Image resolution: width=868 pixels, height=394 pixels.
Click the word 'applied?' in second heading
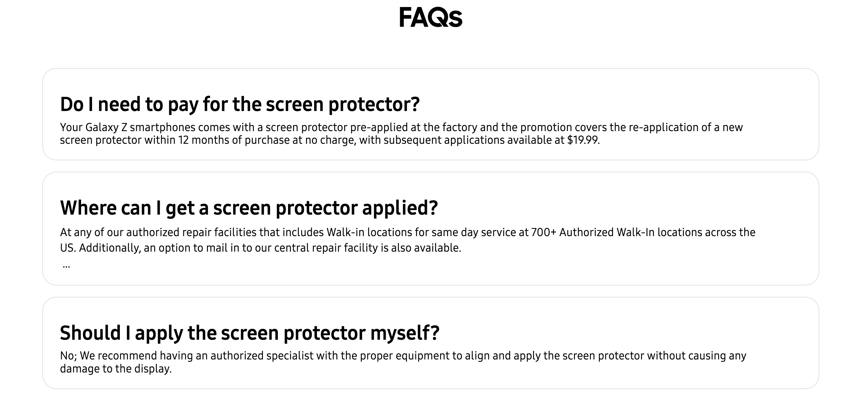(400, 208)
